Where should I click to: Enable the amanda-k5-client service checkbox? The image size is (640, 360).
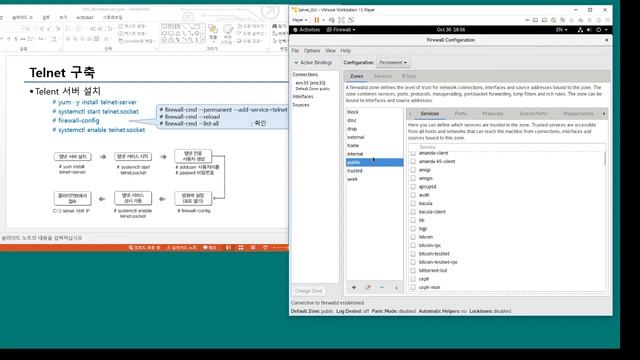(413, 162)
